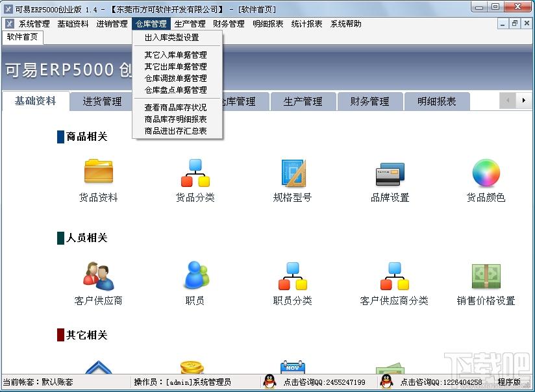Viewport: 535px width, 392px height.
Task: Select 其它出库单据管理 menu entry
Action: 177,67
